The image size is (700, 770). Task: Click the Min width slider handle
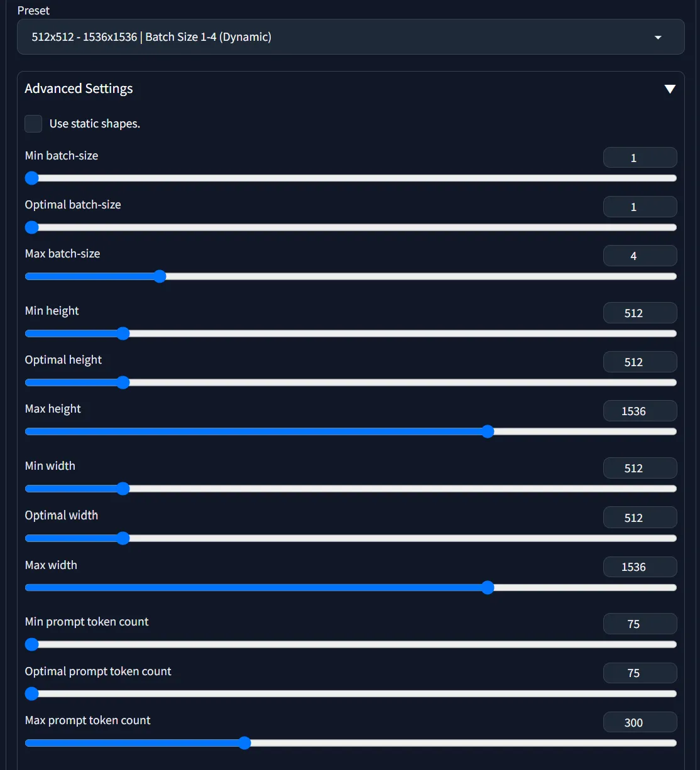click(x=123, y=489)
